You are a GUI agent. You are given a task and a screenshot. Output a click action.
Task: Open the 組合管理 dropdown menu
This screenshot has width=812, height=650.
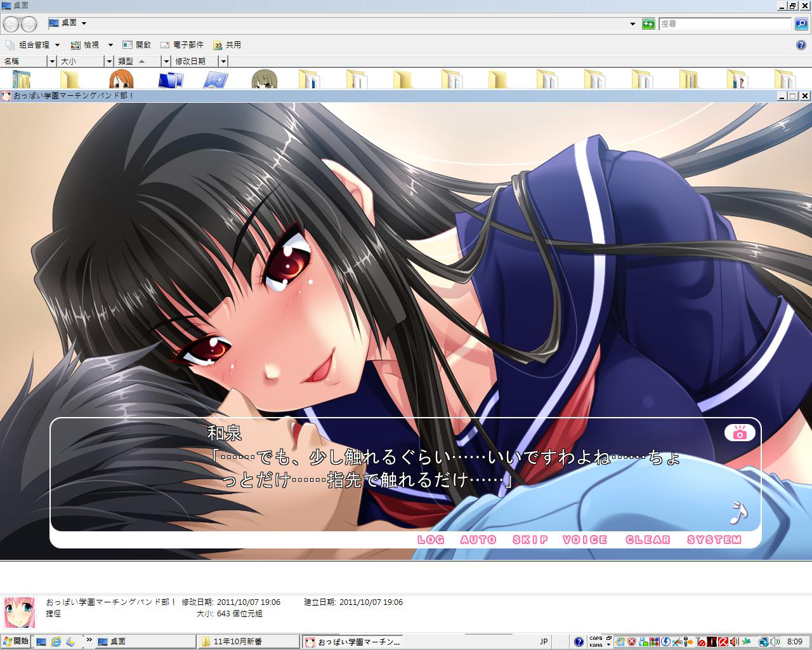coord(57,45)
